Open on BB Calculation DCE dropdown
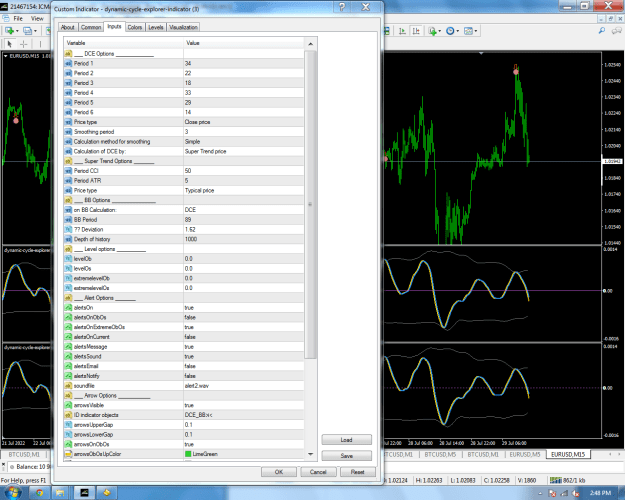The width and height of the screenshot is (625, 500). [244, 210]
